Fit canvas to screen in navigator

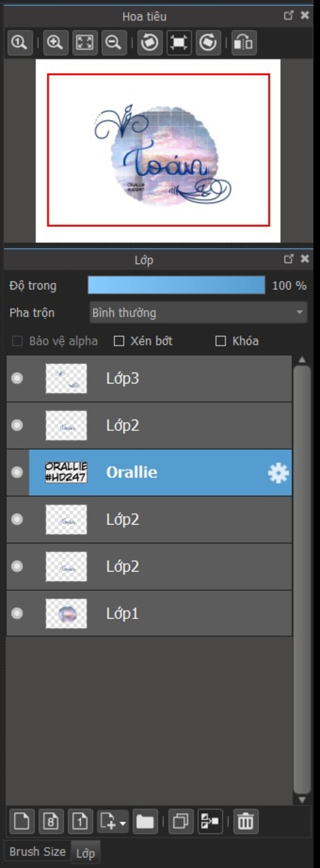(x=85, y=42)
